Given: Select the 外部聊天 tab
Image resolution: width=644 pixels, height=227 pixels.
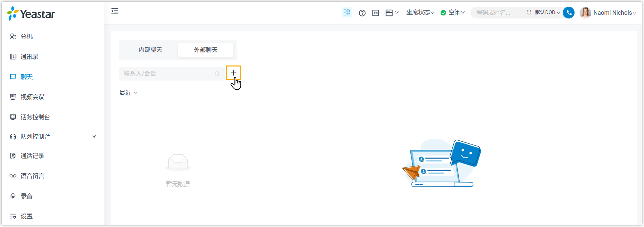Looking at the screenshot, I should click(205, 50).
